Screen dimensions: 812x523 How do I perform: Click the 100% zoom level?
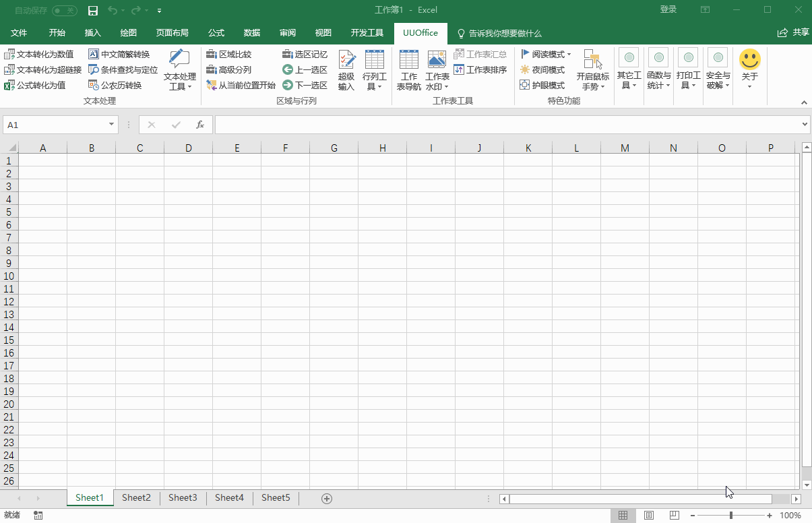point(790,516)
